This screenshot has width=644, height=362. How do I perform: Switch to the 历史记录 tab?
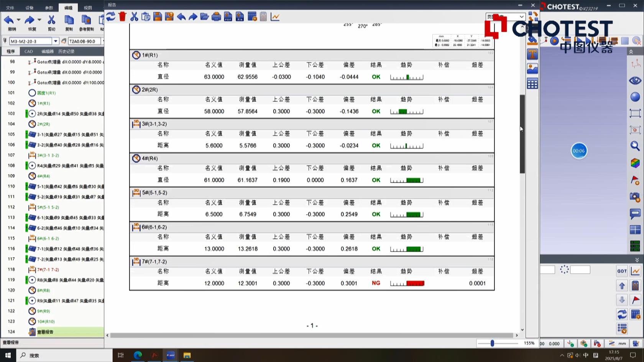point(66,51)
